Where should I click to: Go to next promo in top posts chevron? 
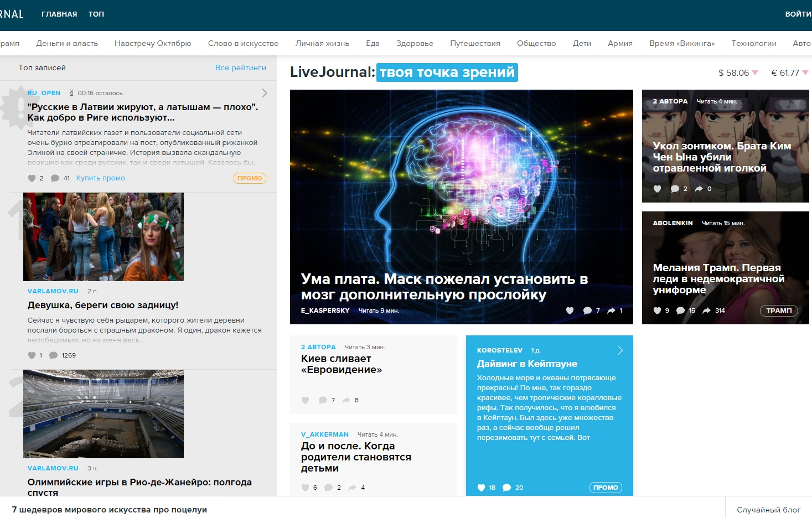coord(264,93)
